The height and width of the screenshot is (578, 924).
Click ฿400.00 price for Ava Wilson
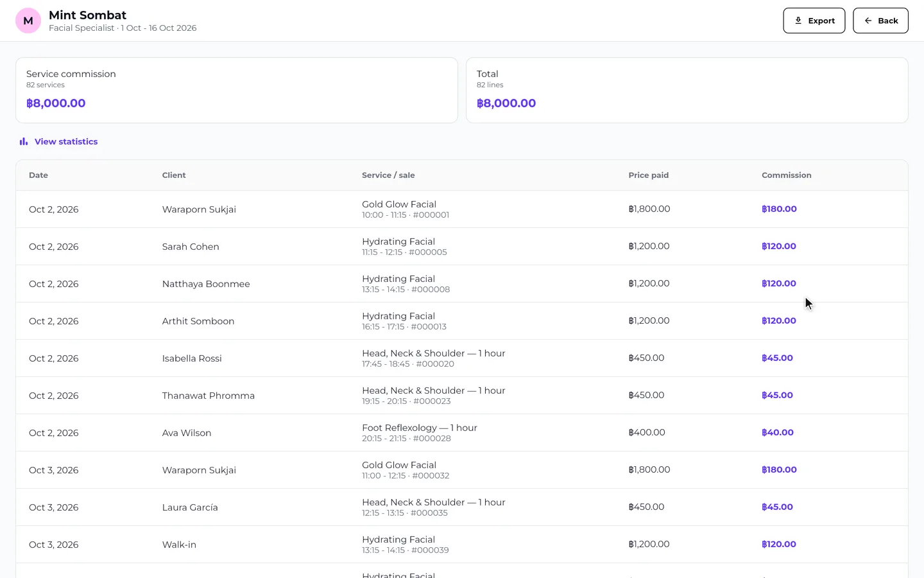pyautogui.click(x=647, y=432)
